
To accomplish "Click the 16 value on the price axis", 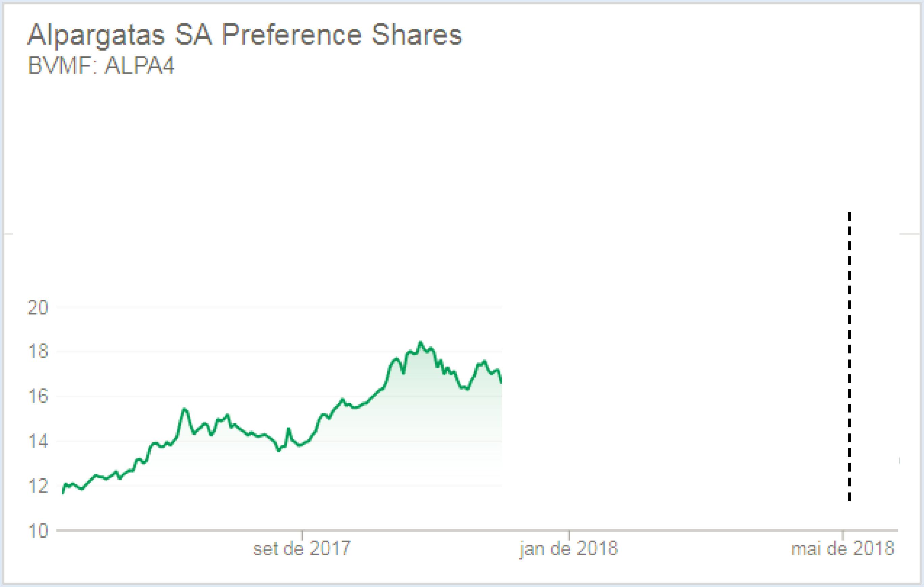I will click(38, 396).
